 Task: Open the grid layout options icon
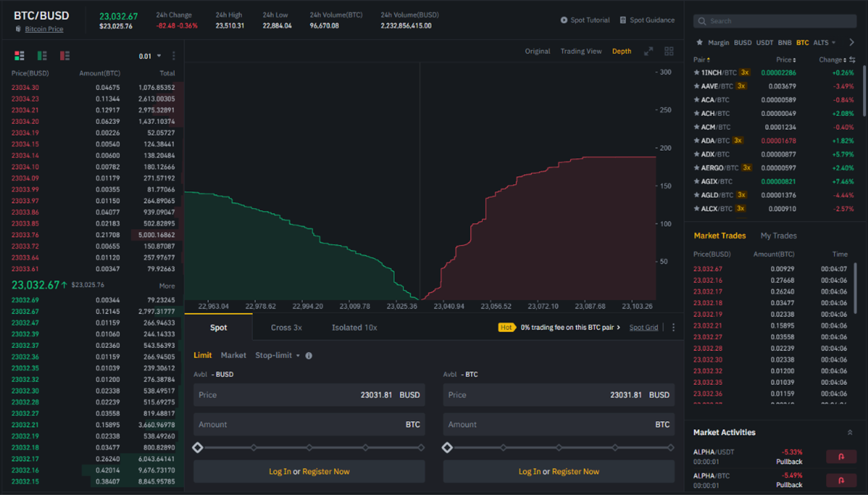tap(669, 51)
